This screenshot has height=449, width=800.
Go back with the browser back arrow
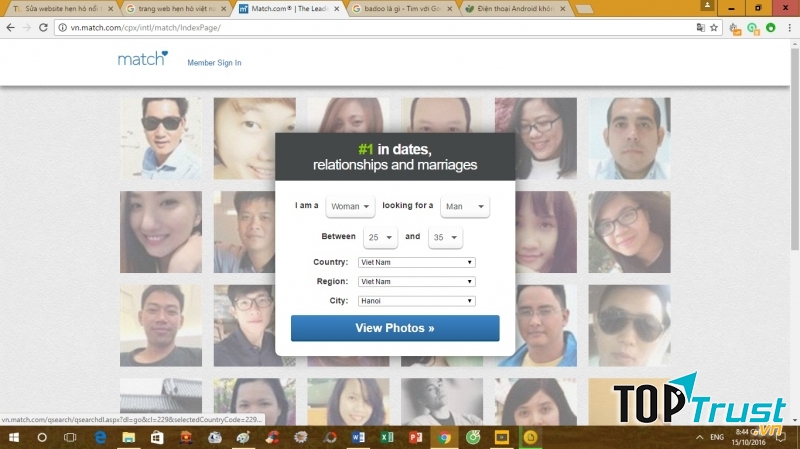pyautogui.click(x=11, y=28)
